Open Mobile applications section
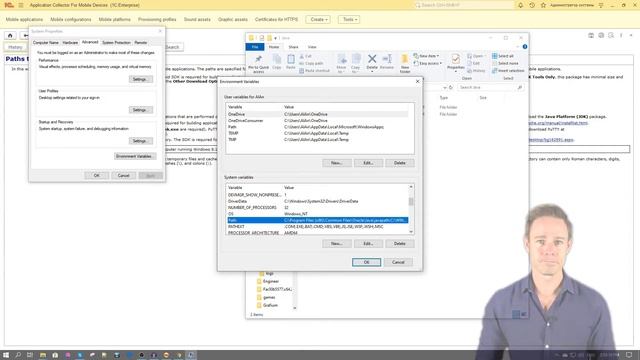Viewport: 640px width, 360px height. [24, 20]
